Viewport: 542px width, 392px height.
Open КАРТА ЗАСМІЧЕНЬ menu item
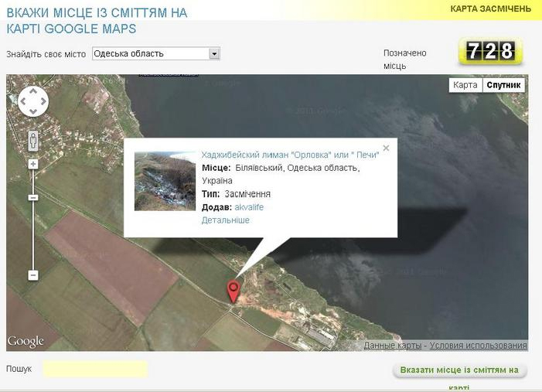490,9
